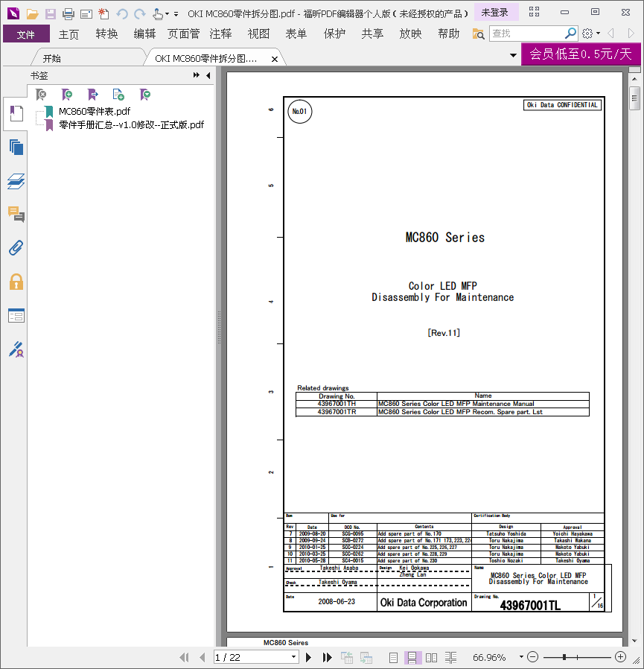Screen dimensions: 644x669
Task: Collapse the bookmark navigation panel
Action: pyautogui.click(x=208, y=75)
